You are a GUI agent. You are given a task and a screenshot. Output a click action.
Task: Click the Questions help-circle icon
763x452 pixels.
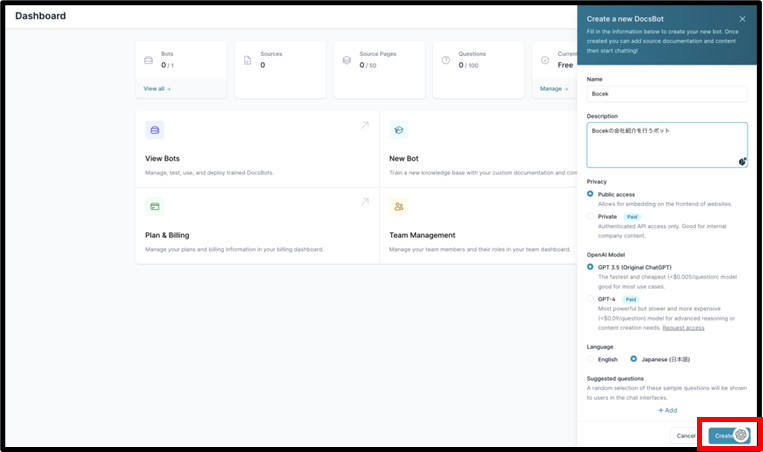coord(446,60)
